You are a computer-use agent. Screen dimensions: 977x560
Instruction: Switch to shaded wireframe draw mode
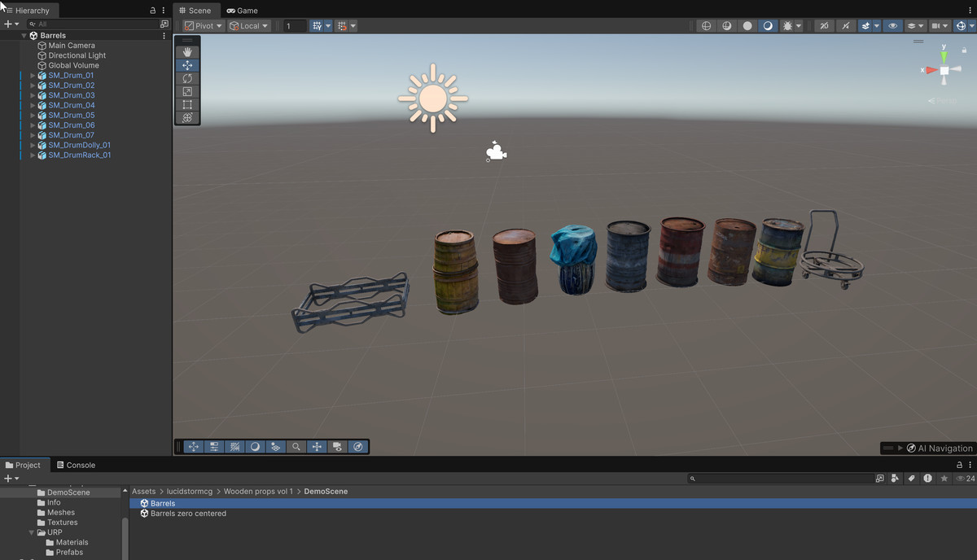pyautogui.click(x=727, y=26)
